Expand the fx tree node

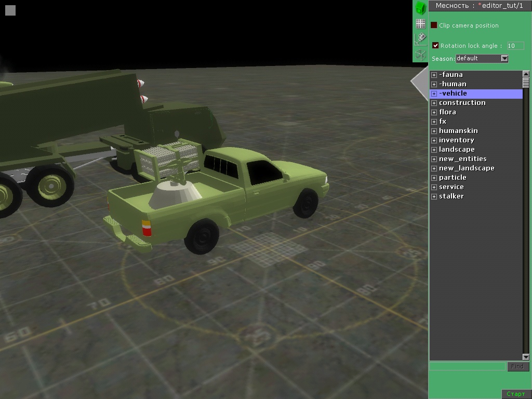tap(434, 122)
